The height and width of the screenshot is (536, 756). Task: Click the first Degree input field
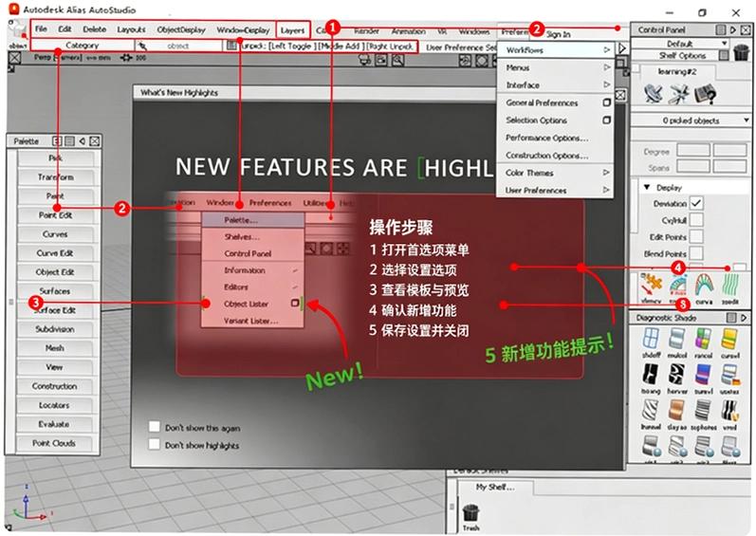(x=693, y=151)
